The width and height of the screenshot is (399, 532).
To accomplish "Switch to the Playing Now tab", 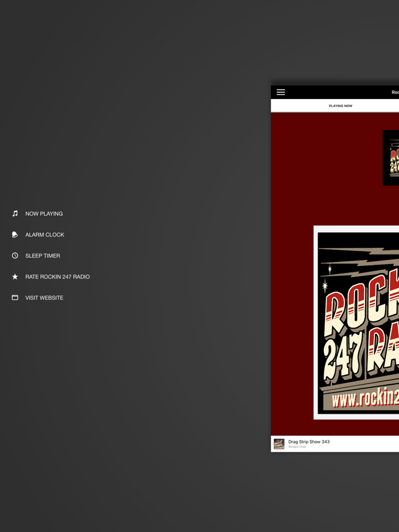I will [341, 106].
